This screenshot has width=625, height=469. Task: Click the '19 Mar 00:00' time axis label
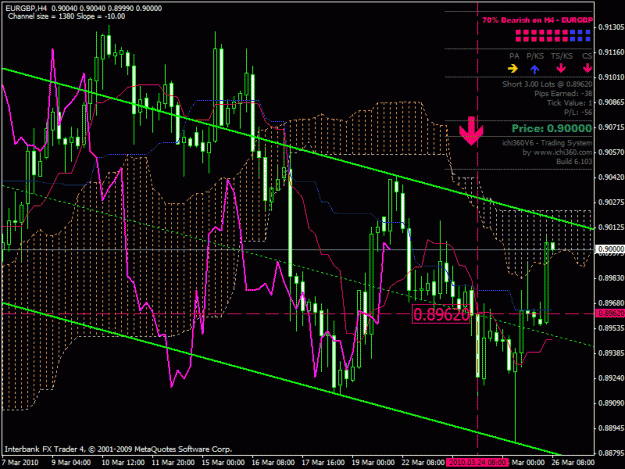(373, 462)
